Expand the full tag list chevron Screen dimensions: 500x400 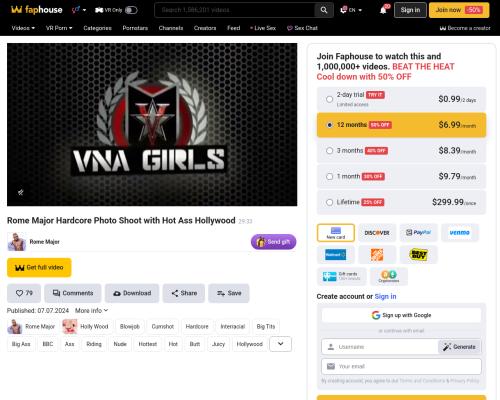[280, 344]
